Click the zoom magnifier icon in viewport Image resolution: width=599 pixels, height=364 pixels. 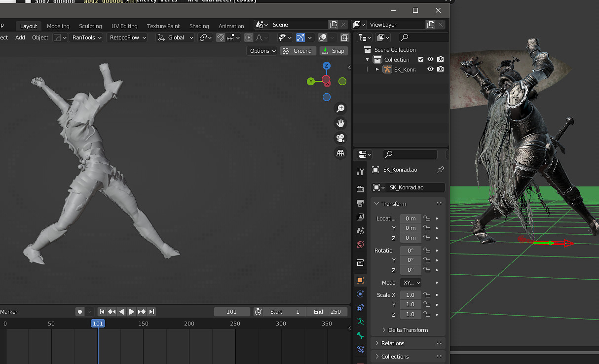(x=340, y=109)
